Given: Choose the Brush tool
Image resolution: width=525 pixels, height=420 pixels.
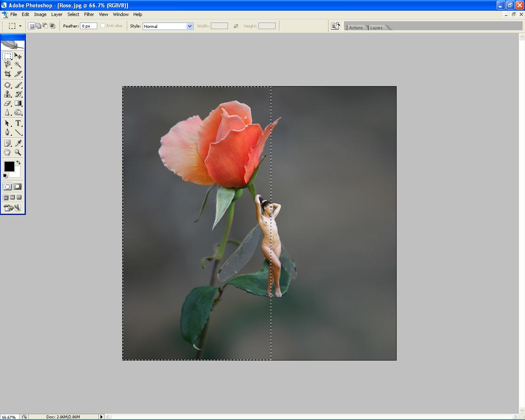Looking at the screenshot, I should click(18, 85).
